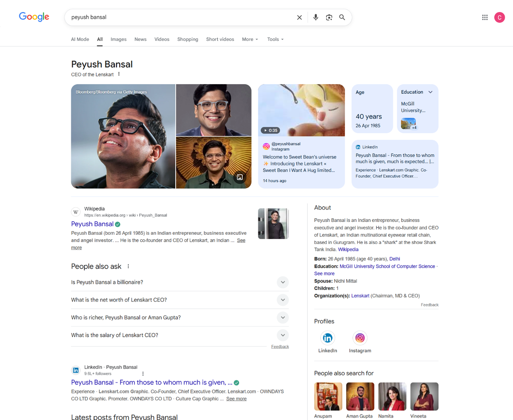Click the account avatar in the corner
Viewport: 513px width, 420px height.
click(x=499, y=17)
